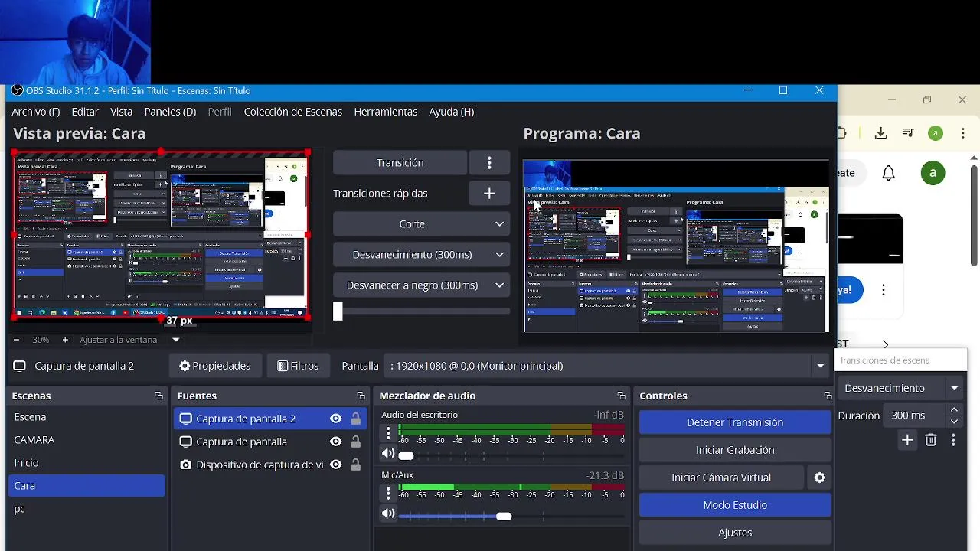
Task: Expand Desvanecer a negro (300ms) dropdown
Action: tap(499, 285)
